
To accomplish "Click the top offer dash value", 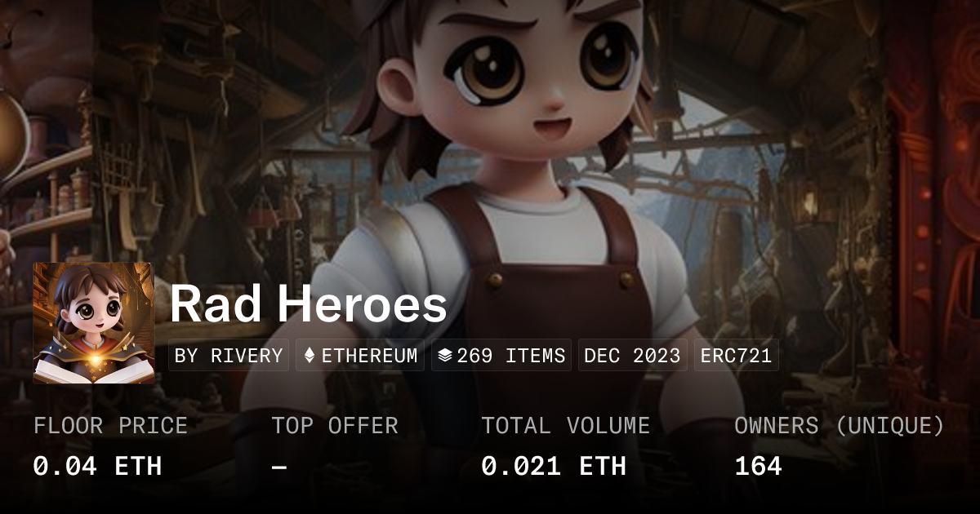I will pos(279,467).
